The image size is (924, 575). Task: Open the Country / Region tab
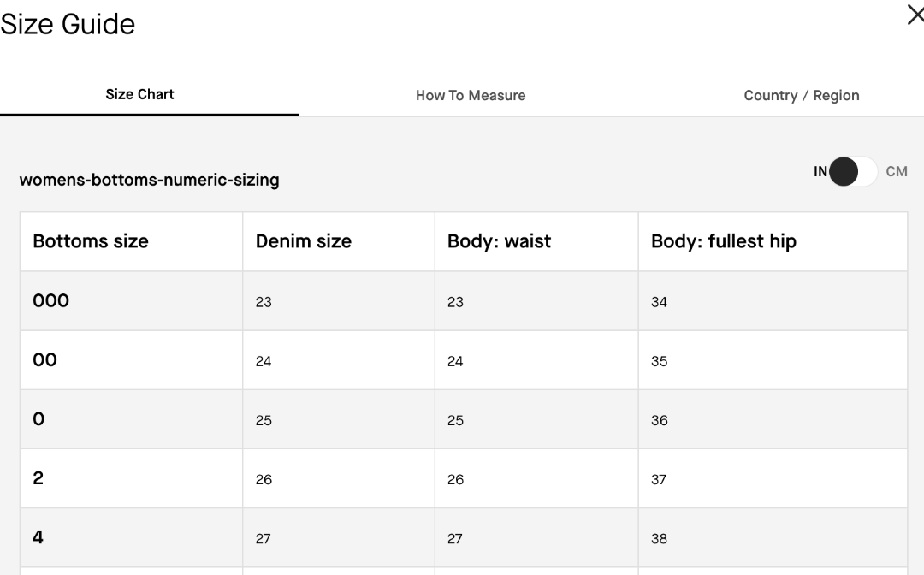(802, 96)
